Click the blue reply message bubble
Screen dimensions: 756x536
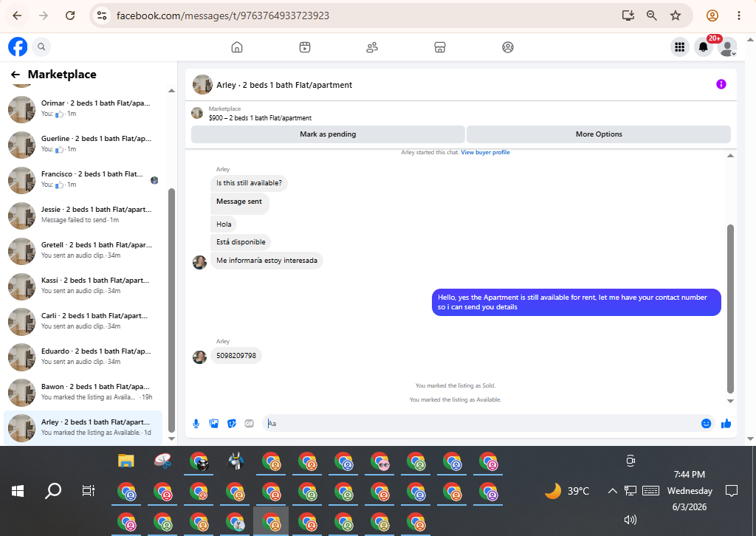tap(576, 302)
